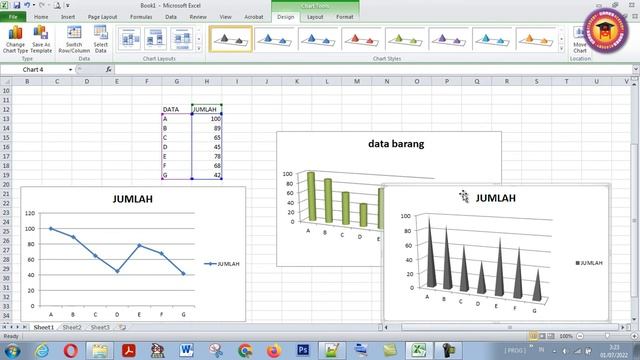Click the JUMLAH legend in cone chart
This screenshot has height=360, width=640.
coord(589,263)
